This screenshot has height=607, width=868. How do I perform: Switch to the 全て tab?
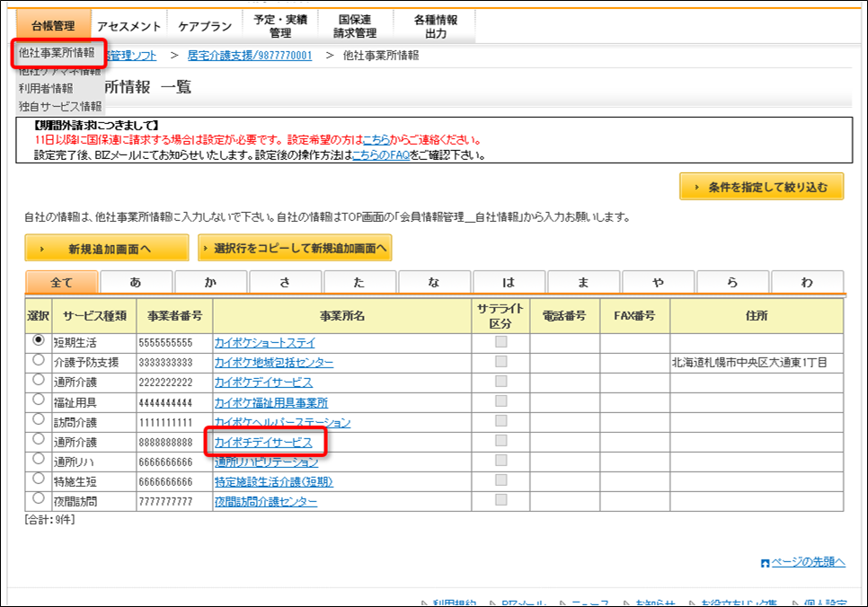61,282
